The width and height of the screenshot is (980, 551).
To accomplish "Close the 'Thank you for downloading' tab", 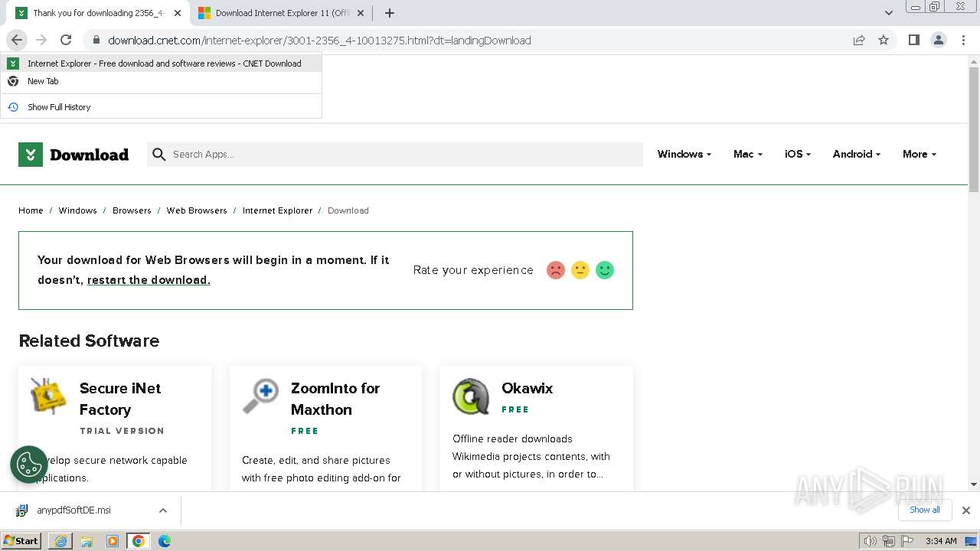I will [x=178, y=13].
